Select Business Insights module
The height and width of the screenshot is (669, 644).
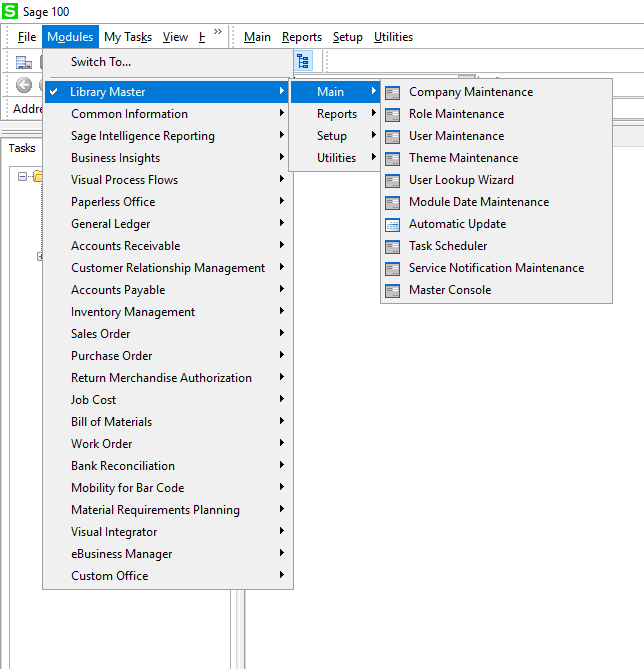click(167, 158)
